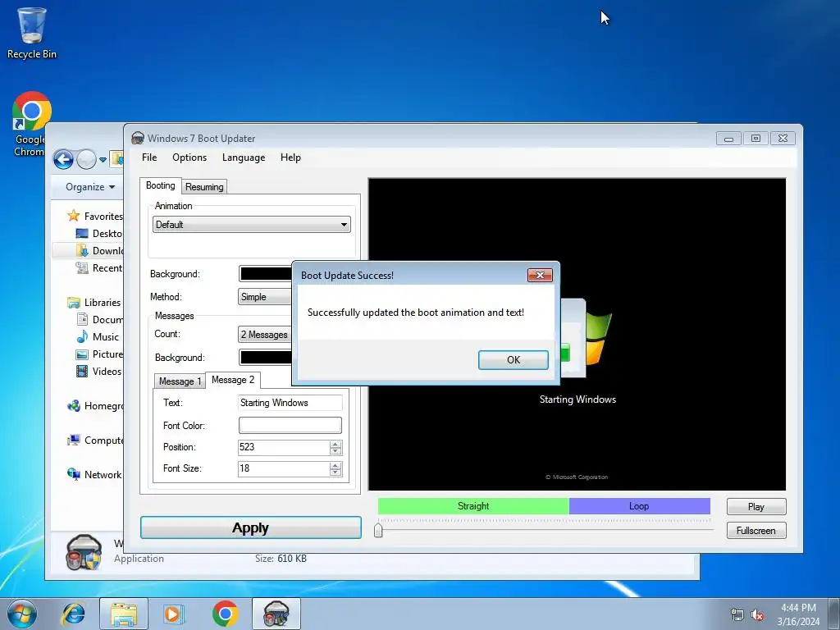Select the Message 1 tab
Screen dimensions: 840x630
180,381
